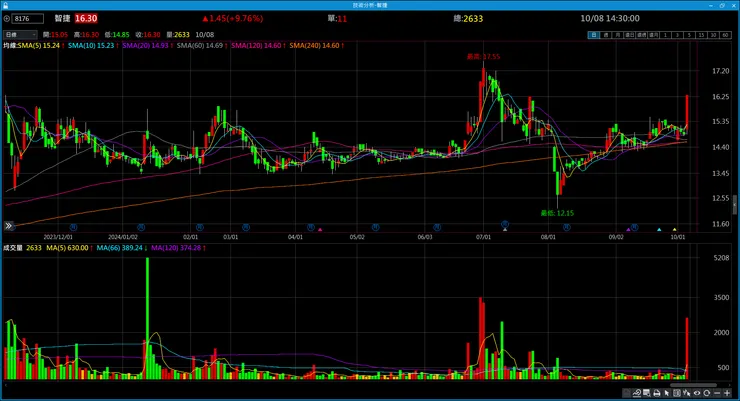Screen dimensions: 740x401
Task: Click the lock icon in title bar
Action: [5, 5]
